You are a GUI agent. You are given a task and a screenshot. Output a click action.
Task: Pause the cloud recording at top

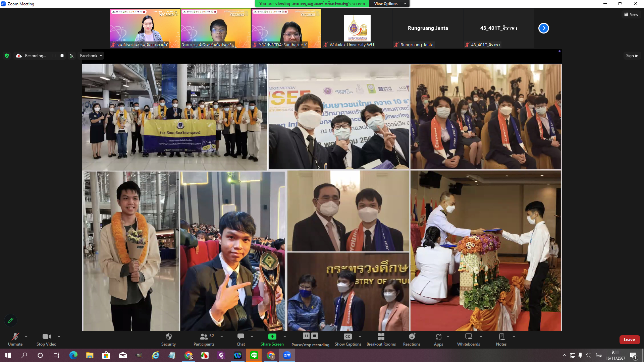[x=54, y=56]
